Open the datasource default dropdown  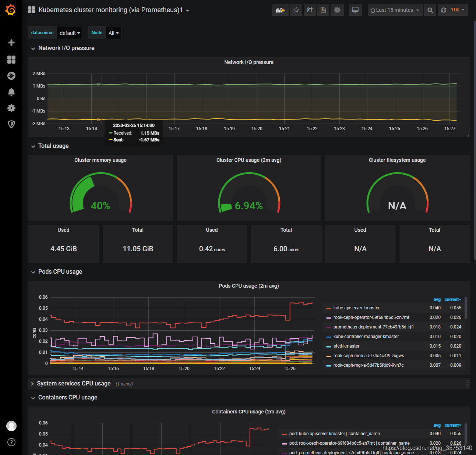click(70, 33)
